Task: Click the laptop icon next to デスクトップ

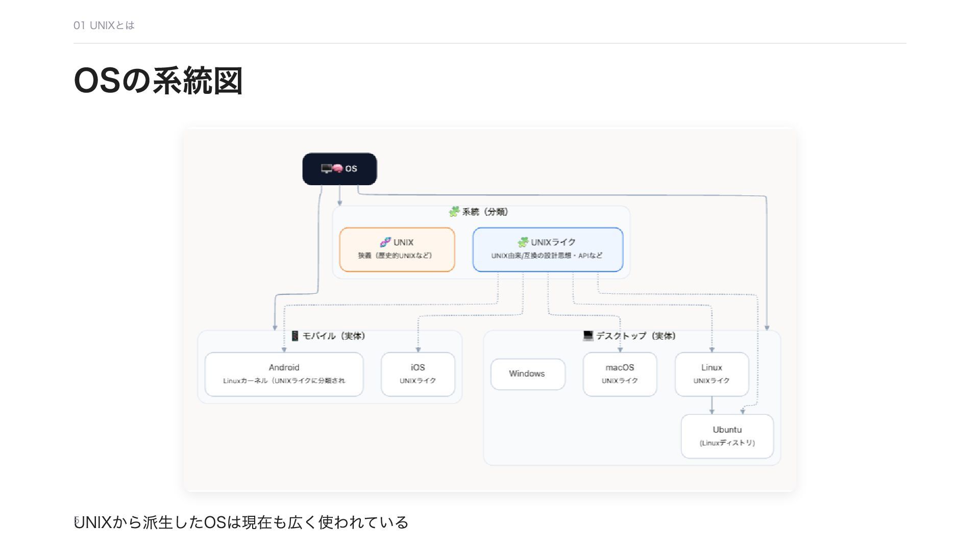Action: 588,335
